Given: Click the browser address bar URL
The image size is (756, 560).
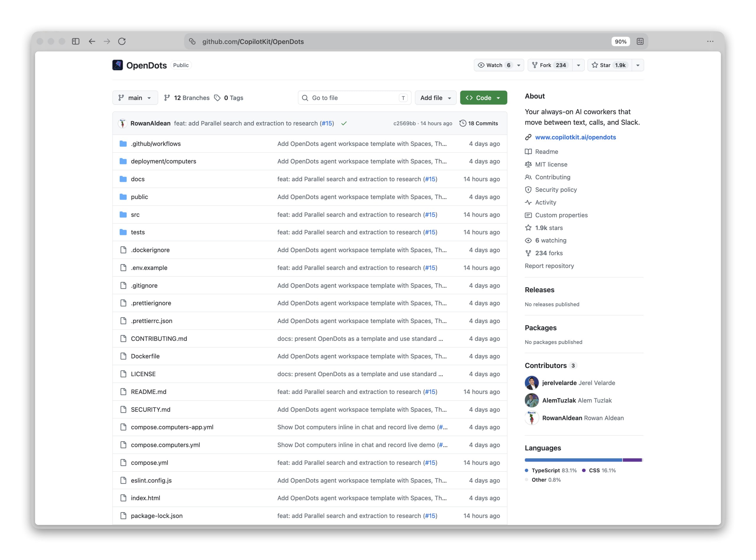Looking at the screenshot, I should [253, 41].
